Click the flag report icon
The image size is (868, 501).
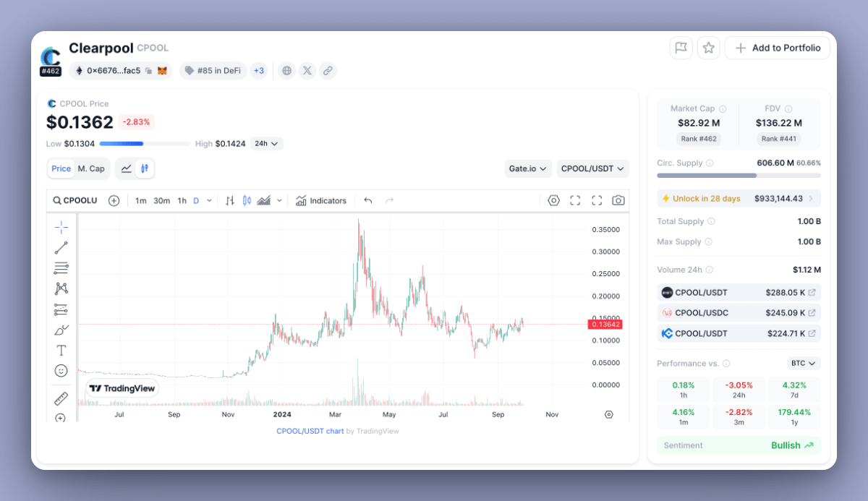pyautogui.click(x=681, y=48)
